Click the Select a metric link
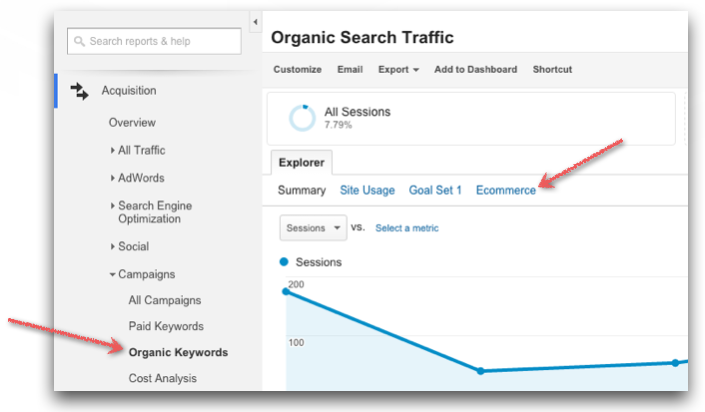The image size is (705, 412). pyautogui.click(x=406, y=228)
